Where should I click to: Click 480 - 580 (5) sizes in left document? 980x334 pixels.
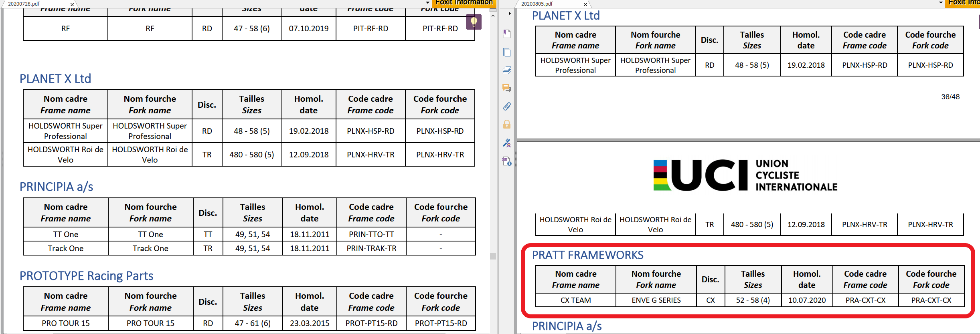click(252, 155)
